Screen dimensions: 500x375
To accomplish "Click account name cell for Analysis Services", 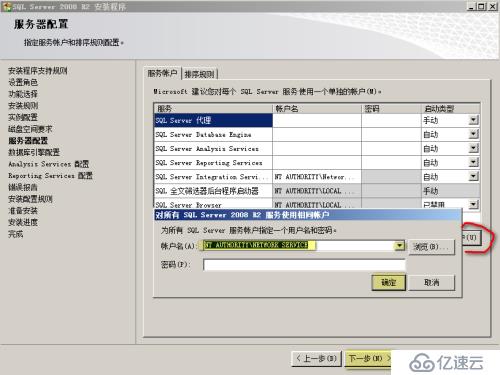I will pos(317,149).
